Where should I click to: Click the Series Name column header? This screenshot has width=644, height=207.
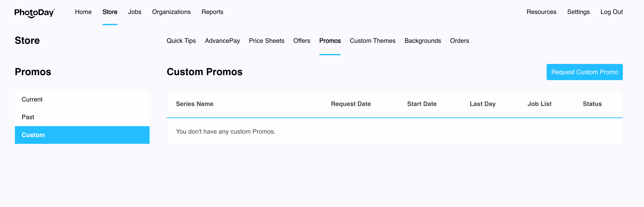195,104
